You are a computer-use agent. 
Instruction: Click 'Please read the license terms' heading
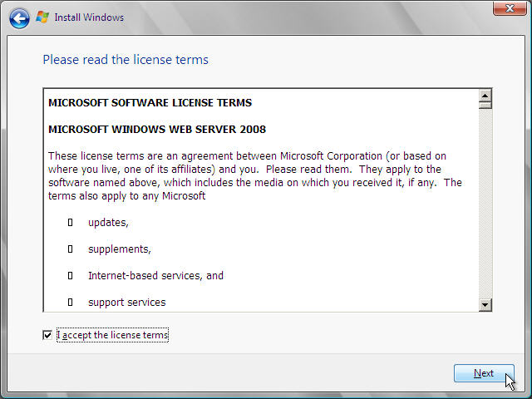click(126, 60)
